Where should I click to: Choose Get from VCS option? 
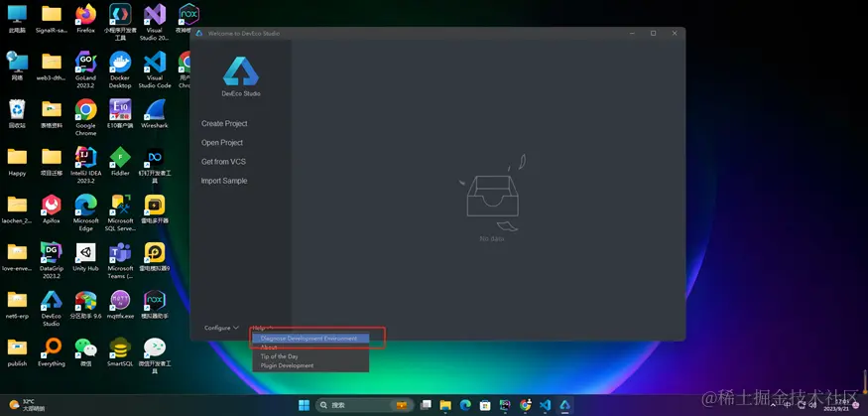pos(223,162)
